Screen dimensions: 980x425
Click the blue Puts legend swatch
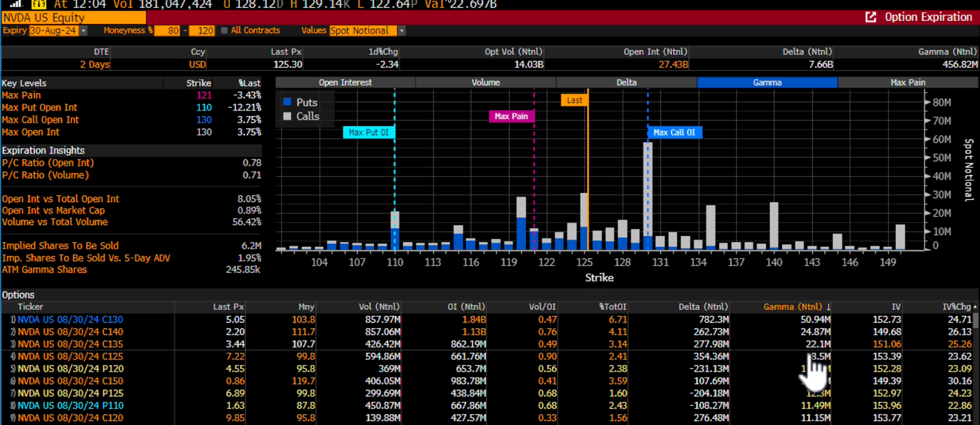287,102
